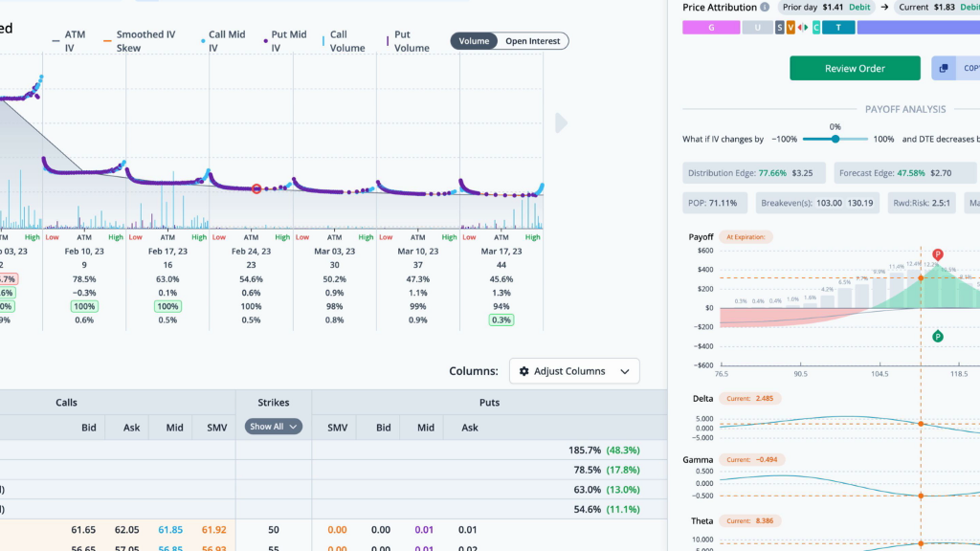
Task: Click the Price Attribution info icon
Action: [x=765, y=8]
